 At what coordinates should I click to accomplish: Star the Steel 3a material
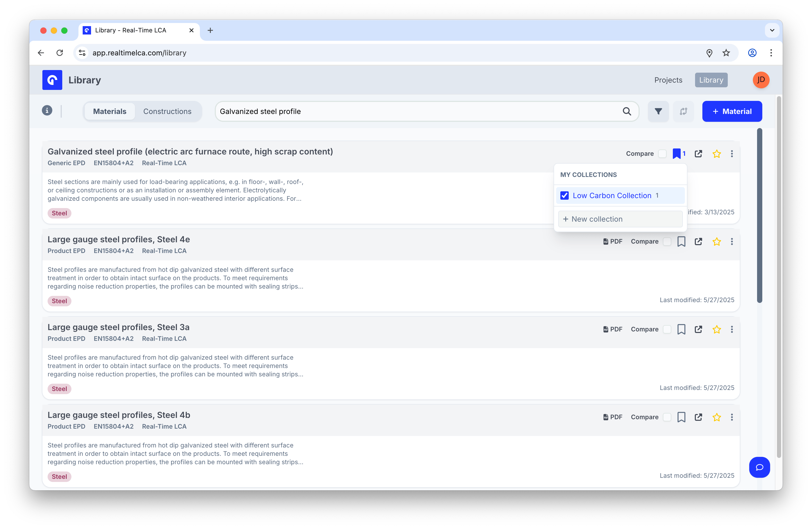tap(717, 329)
